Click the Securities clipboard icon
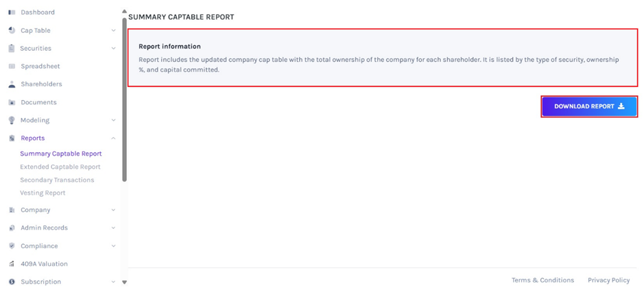The image size is (644, 292). pos(12,49)
